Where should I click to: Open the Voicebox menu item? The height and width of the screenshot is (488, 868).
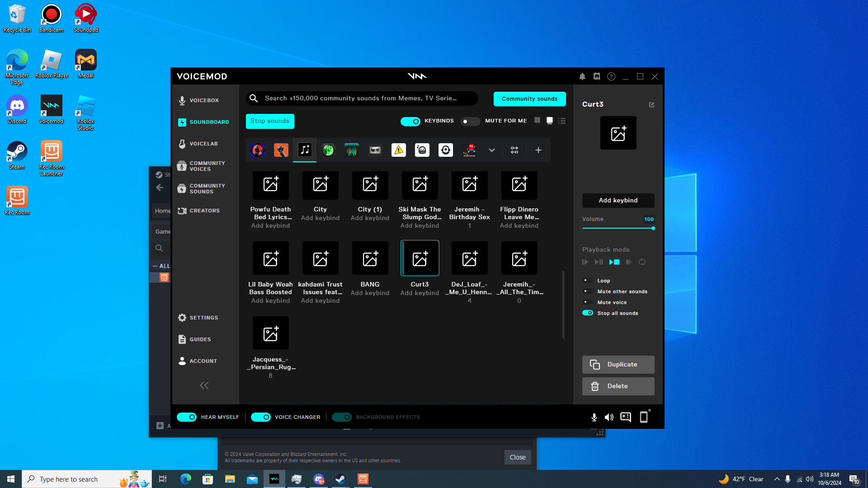(x=204, y=100)
